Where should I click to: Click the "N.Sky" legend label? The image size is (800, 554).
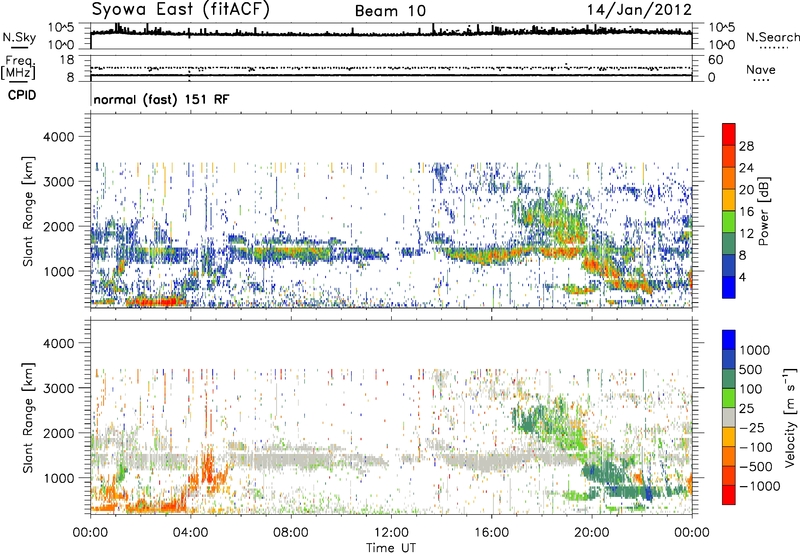[x=19, y=37]
